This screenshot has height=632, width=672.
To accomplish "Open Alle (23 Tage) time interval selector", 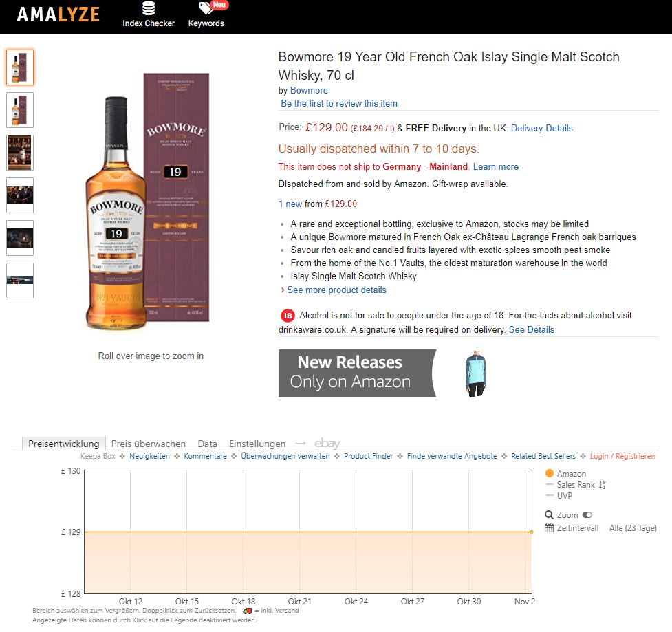I will tap(633, 528).
